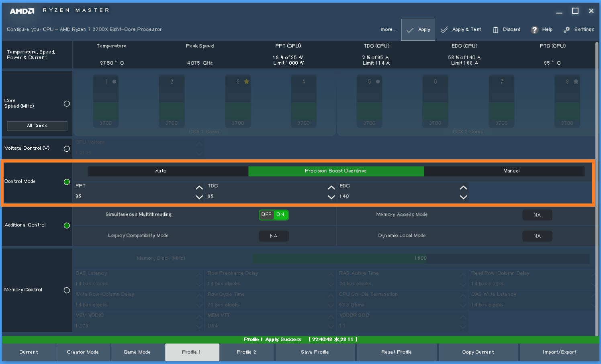Select the Profile 2 tab

pyautogui.click(x=246, y=352)
